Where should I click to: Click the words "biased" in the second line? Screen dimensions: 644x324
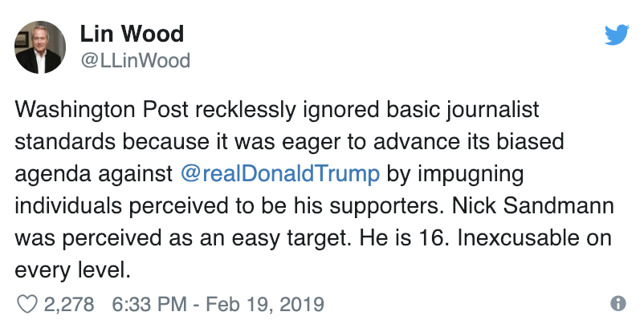click(530, 141)
